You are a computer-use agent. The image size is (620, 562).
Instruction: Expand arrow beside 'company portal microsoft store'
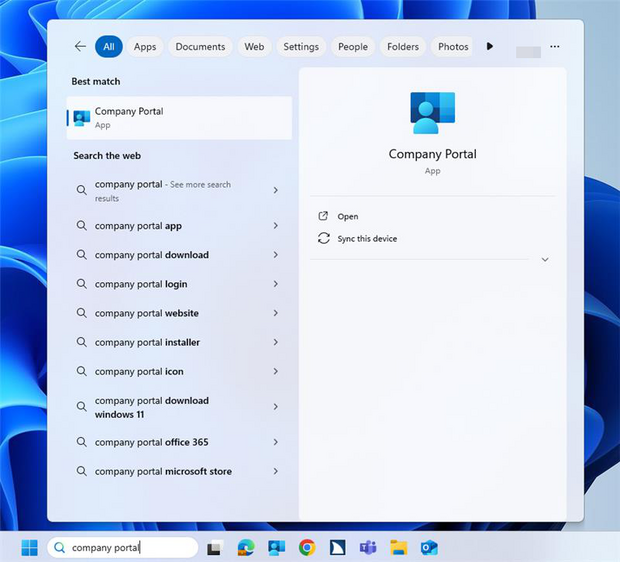point(276,471)
